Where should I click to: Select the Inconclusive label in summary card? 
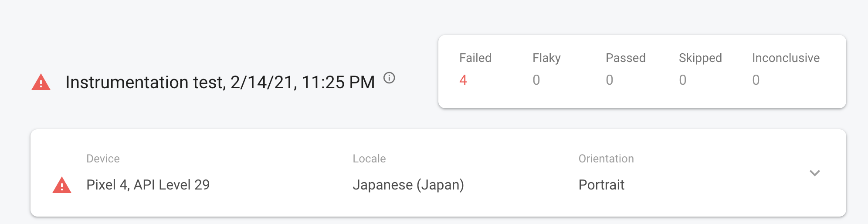(786, 58)
